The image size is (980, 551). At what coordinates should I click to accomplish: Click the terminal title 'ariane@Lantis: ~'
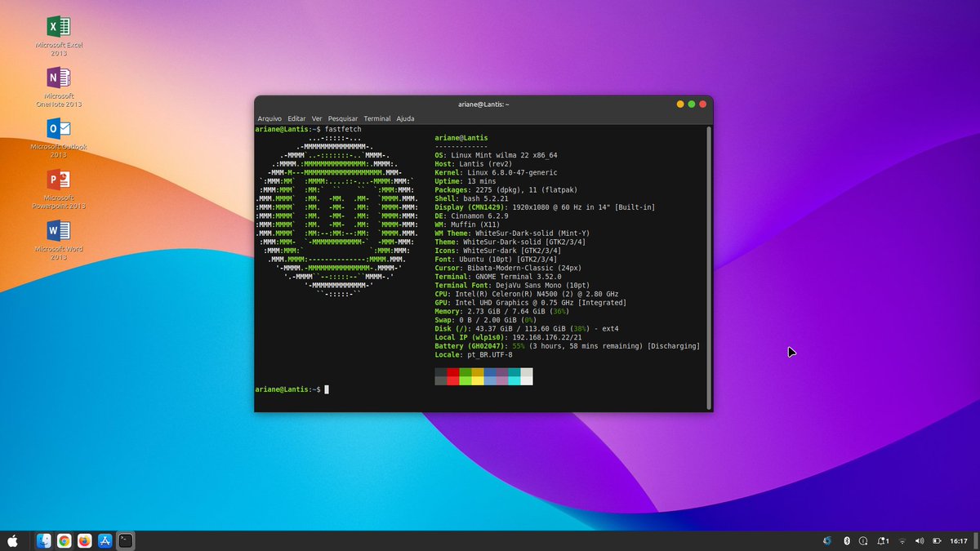[x=483, y=104]
